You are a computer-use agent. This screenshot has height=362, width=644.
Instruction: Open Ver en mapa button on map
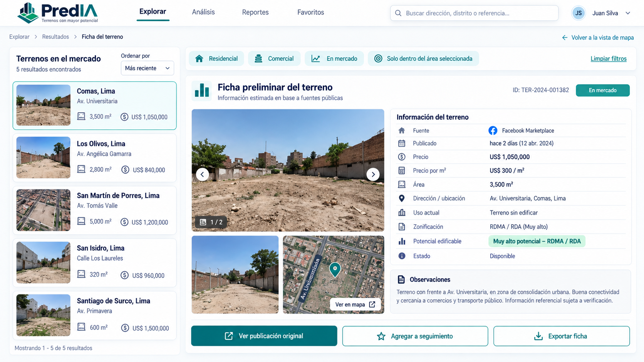[x=355, y=304]
